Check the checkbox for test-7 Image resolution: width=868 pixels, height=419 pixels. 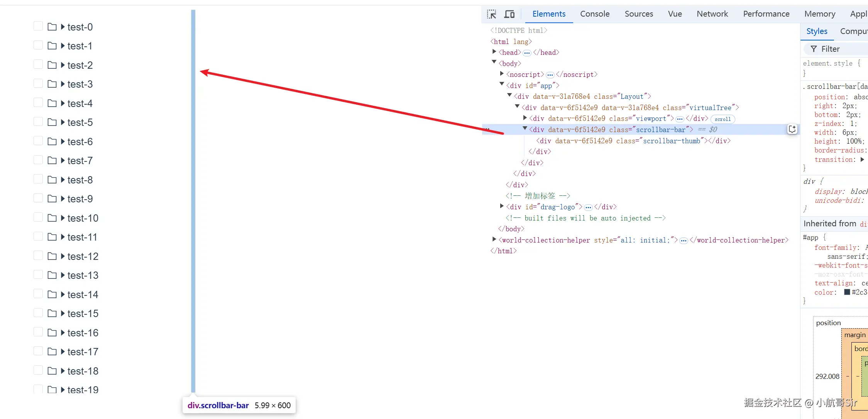(38, 160)
